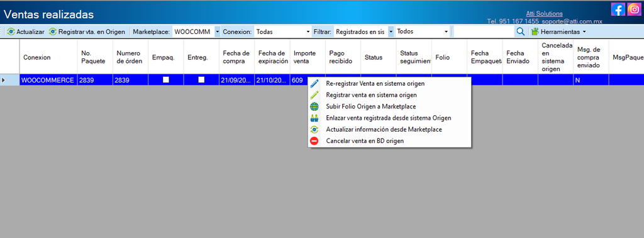Open the Instagram icon link

635,9
